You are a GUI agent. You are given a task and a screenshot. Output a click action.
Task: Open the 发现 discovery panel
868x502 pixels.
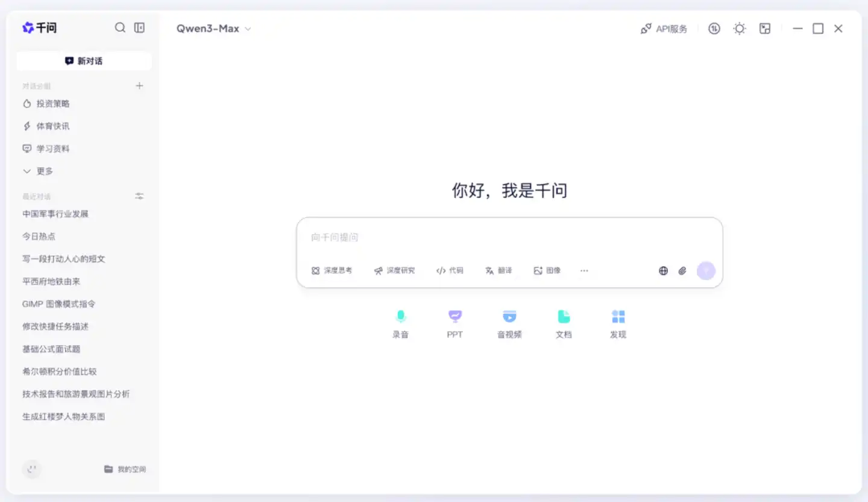tap(618, 323)
